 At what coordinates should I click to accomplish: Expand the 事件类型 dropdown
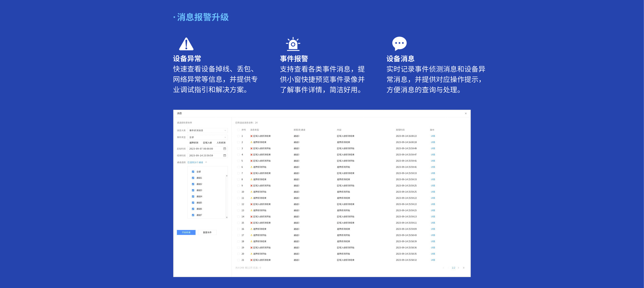[x=207, y=137]
